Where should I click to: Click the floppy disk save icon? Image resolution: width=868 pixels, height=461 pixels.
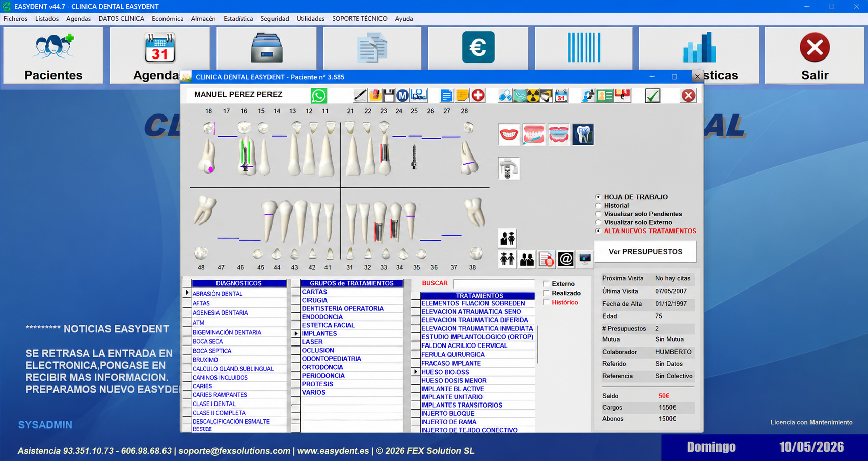tap(388, 95)
